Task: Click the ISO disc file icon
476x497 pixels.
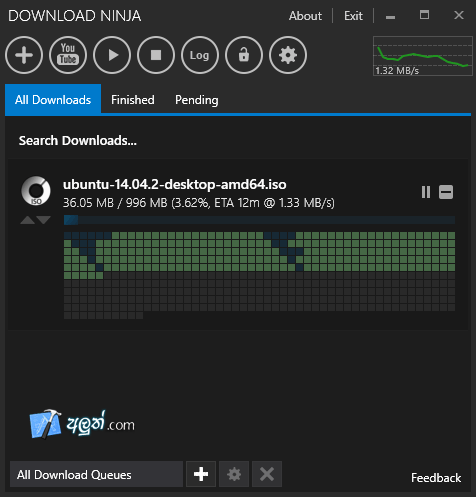Action: point(36,191)
